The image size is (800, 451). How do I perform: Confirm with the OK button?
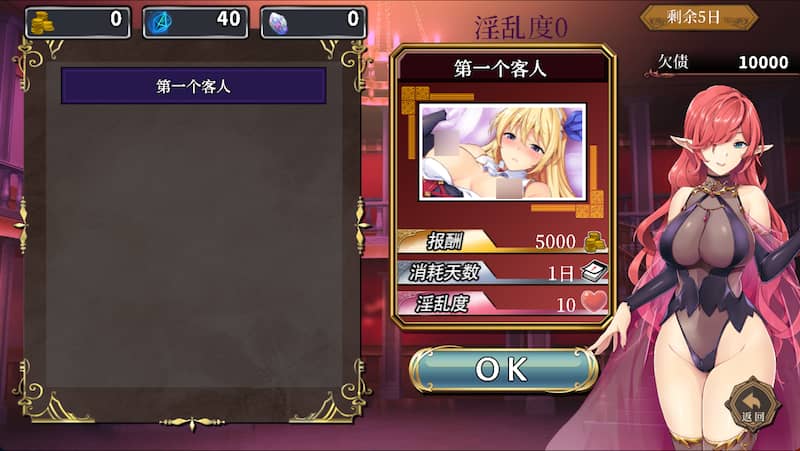pos(504,369)
